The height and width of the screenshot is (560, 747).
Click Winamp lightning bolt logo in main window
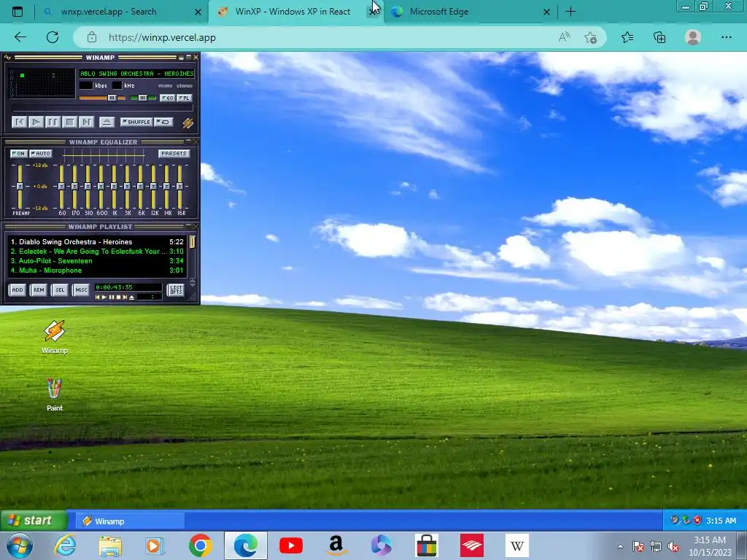click(x=187, y=122)
